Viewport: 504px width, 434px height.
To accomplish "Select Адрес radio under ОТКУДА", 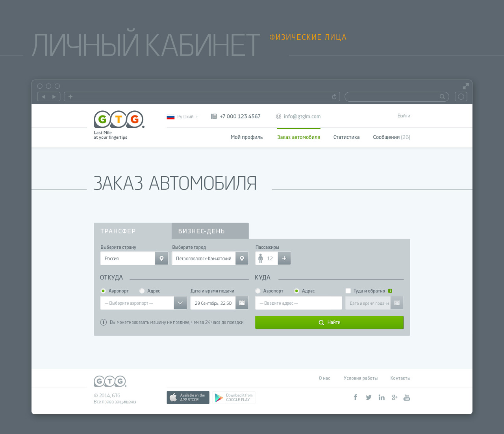I will coord(142,291).
